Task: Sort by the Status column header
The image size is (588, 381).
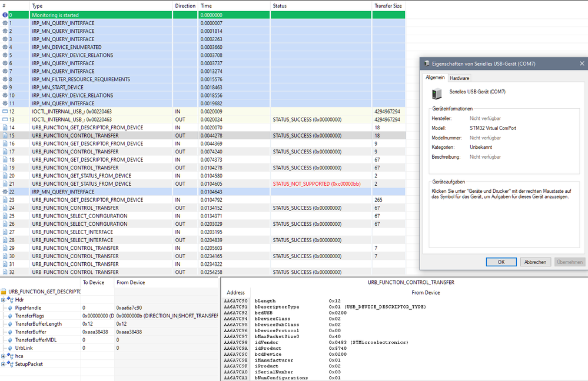Action: [321, 6]
